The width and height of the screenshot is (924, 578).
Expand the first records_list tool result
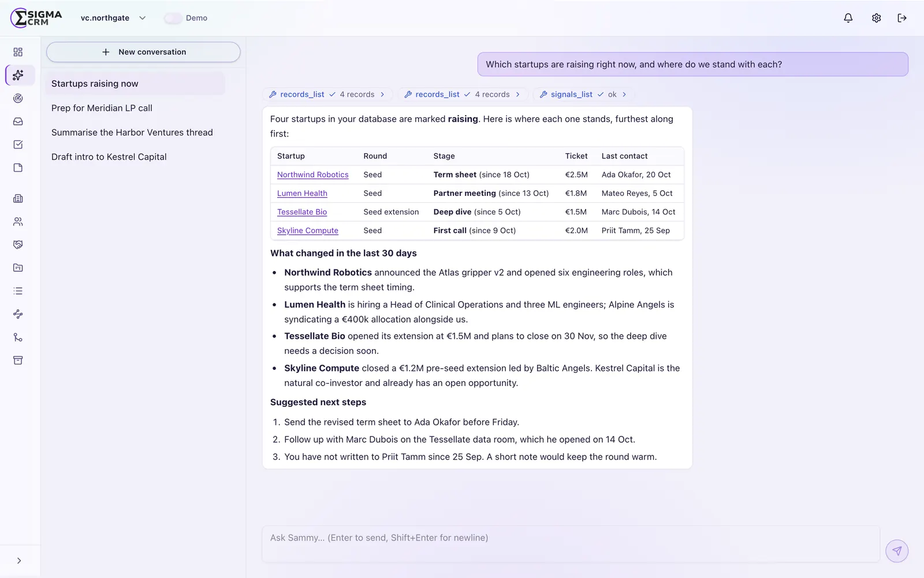(x=327, y=94)
